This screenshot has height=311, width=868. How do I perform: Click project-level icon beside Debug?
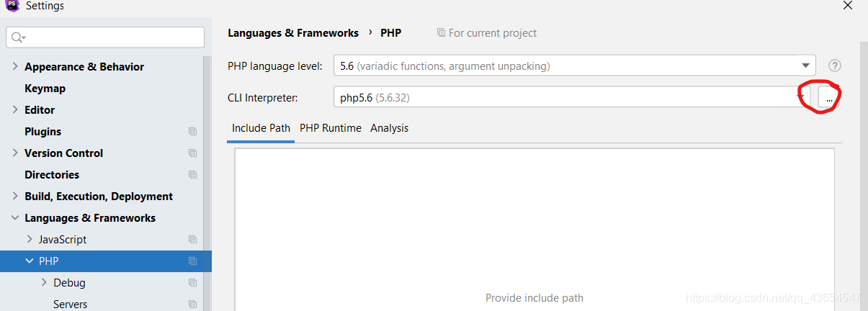pyautogui.click(x=192, y=283)
